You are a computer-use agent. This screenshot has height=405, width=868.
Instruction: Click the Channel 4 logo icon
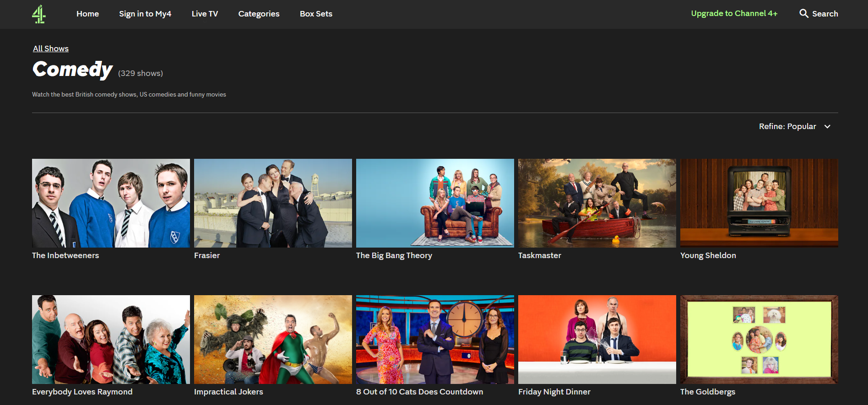click(x=39, y=14)
